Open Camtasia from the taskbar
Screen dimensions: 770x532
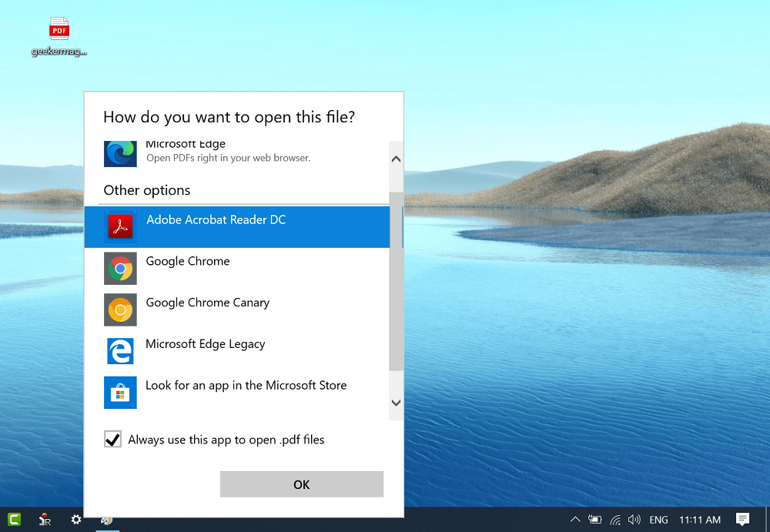point(14,519)
